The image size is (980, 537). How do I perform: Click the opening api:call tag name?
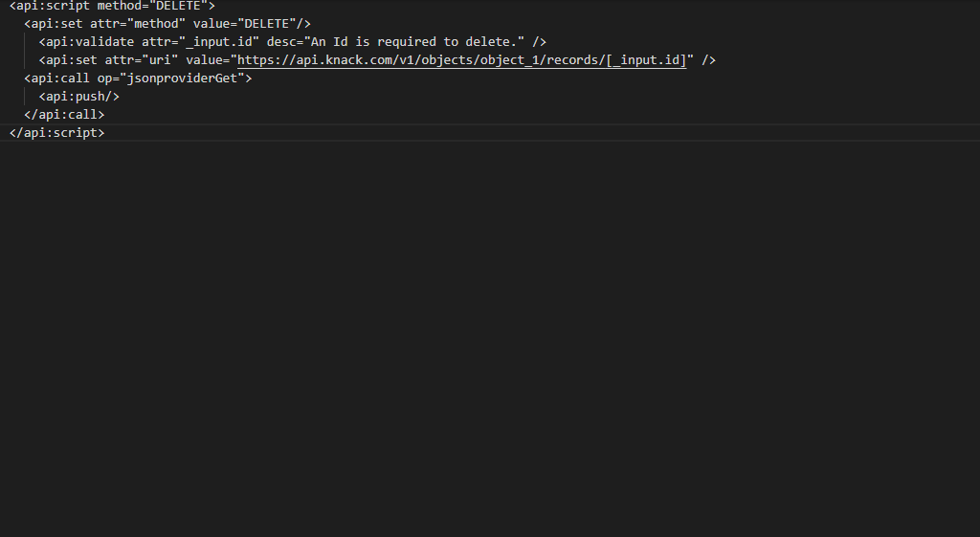point(60,78)
